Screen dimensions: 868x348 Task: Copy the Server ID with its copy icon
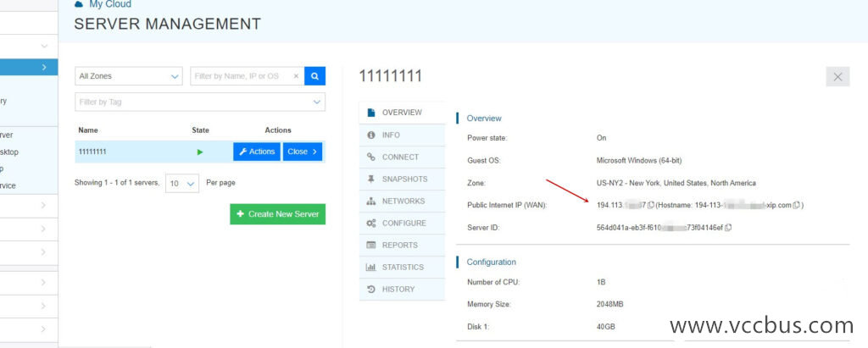(x=728, y=227)
